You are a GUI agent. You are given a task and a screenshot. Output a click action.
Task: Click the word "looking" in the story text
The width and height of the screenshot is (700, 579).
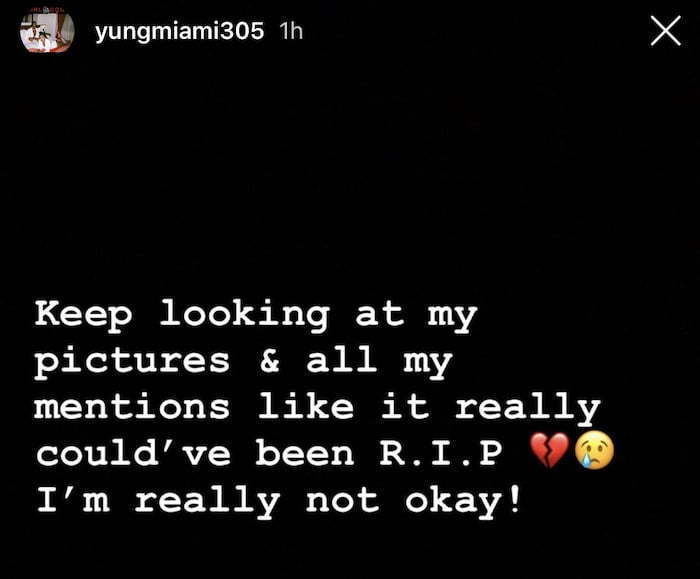(x=245, y=317)
